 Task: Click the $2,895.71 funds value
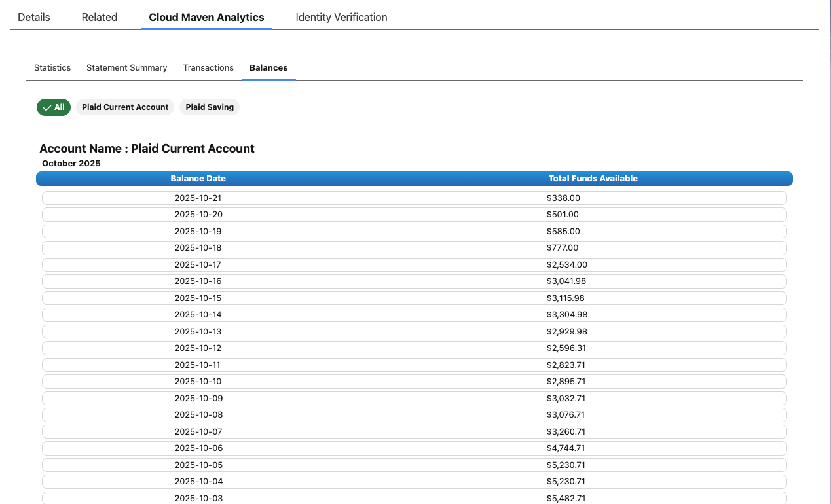(566, 382)
